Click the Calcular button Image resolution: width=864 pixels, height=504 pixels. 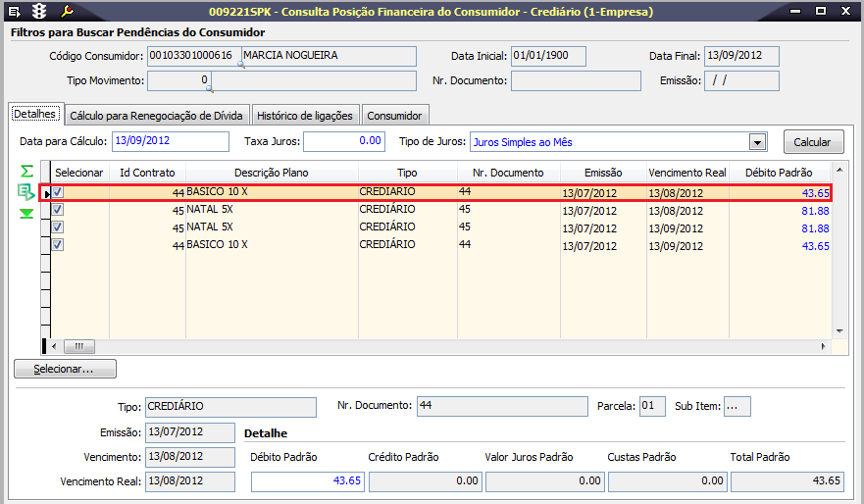click(x=813, y=142)
